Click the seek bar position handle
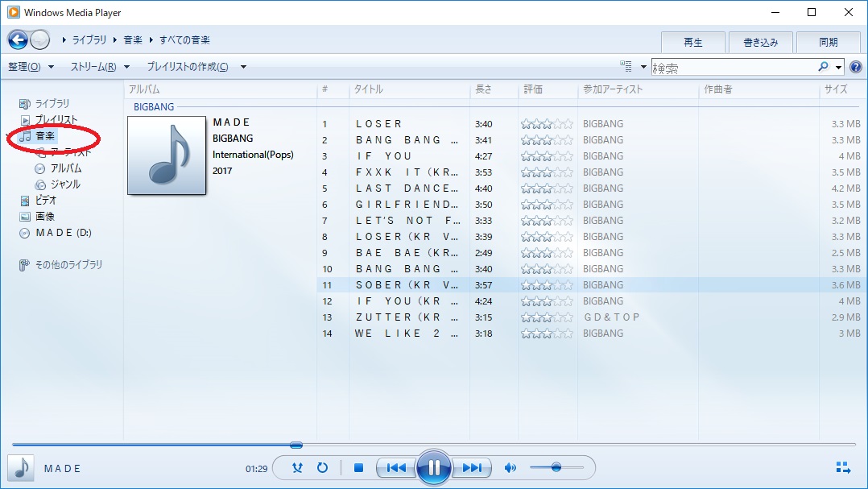This screenshot has width=868, height=489. point(296,445)
